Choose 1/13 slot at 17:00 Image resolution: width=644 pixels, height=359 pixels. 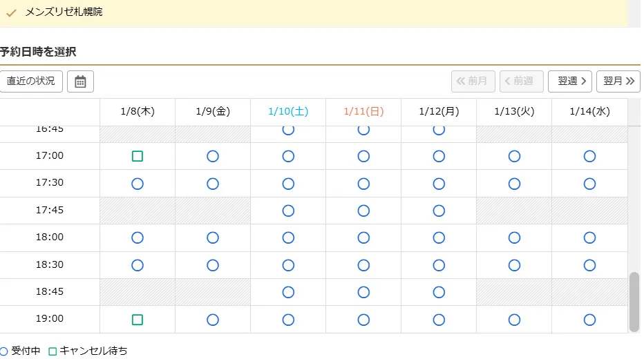[x=514, y=156]
